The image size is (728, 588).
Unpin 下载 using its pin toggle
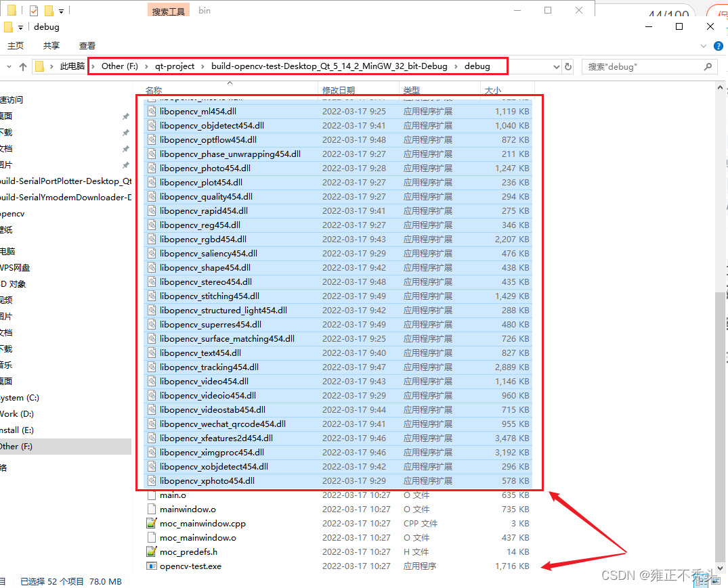[126, 132]
